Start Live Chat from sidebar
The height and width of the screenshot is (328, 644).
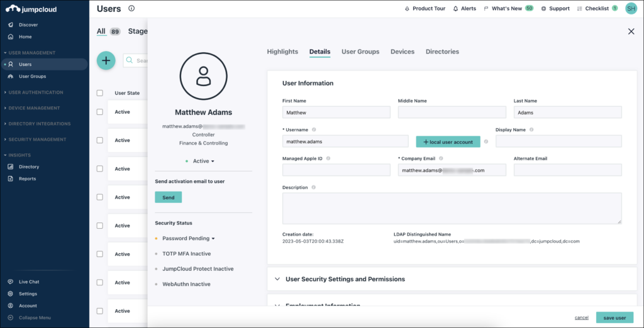[28, 282]
